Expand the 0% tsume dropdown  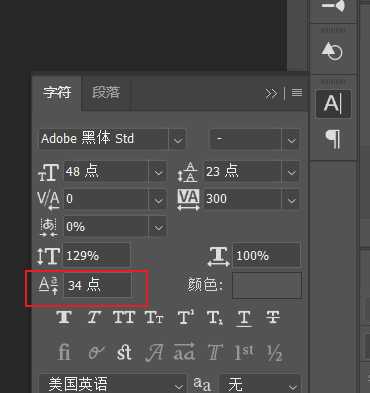[x=158, y=227]
